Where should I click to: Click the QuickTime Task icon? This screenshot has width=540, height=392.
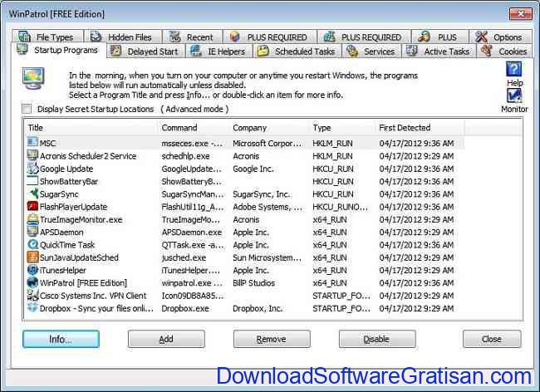click(x=32, y=244)
